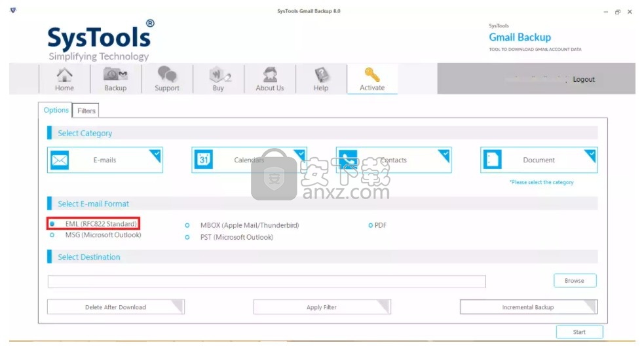Click the Select Destination heading

tap(88, 257)
